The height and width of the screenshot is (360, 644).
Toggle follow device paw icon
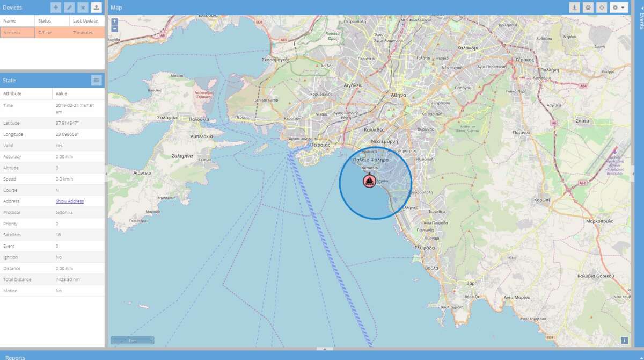588,8
